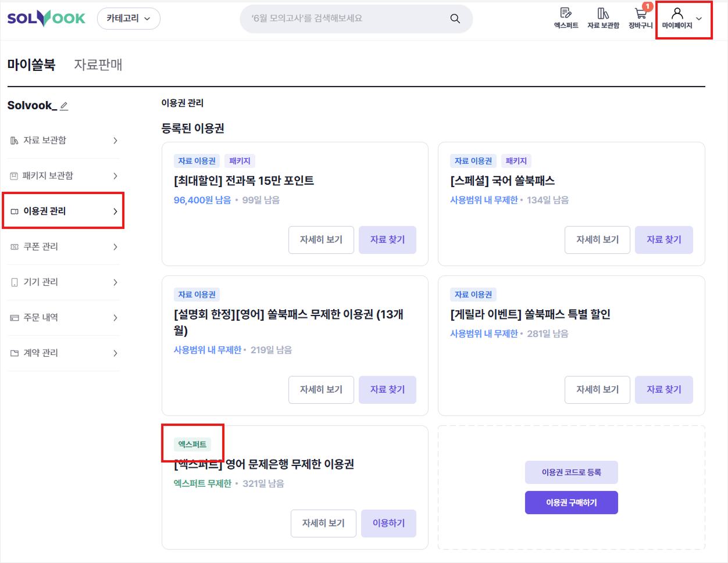Screen dimensions: 728x563
Task: Click title [최대할인] 전과목 15만 포인트
Action: click(244, 181)
